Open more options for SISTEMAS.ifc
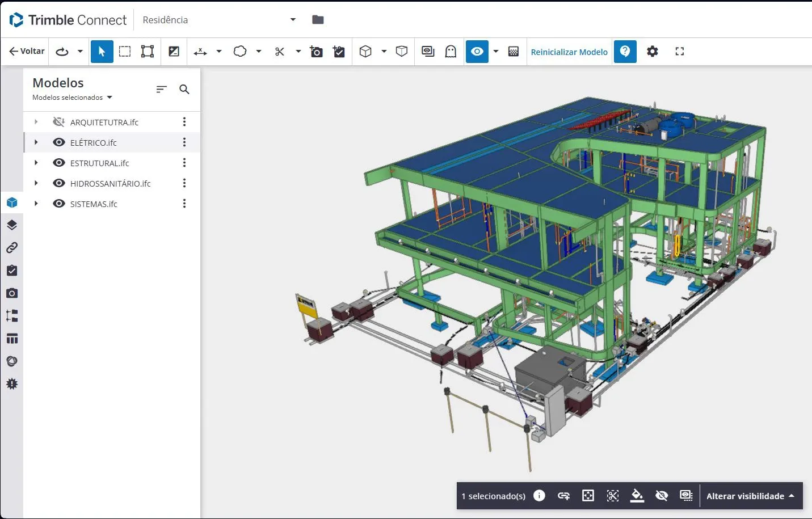The image size is (812, 519). [184, 204]
